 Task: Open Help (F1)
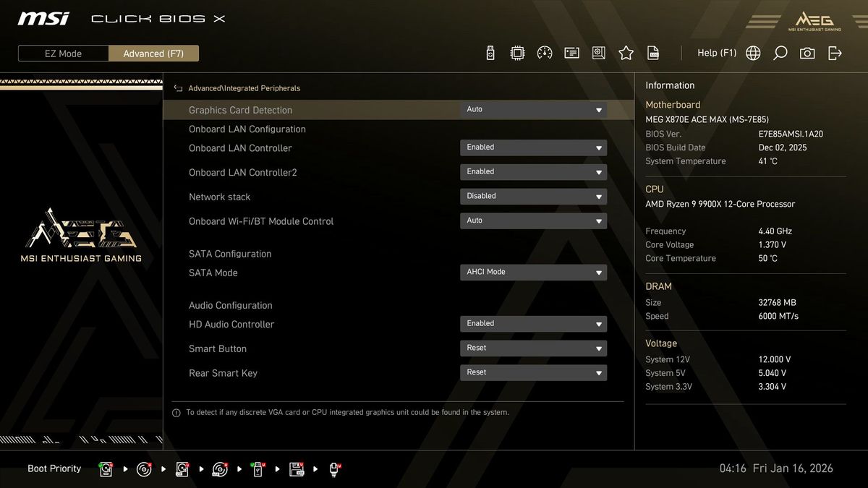[717, 53]
